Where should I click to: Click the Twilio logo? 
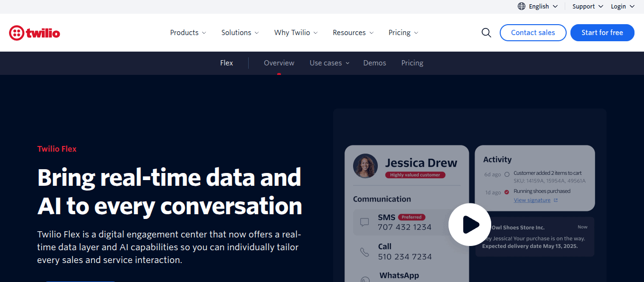[34, 33]
